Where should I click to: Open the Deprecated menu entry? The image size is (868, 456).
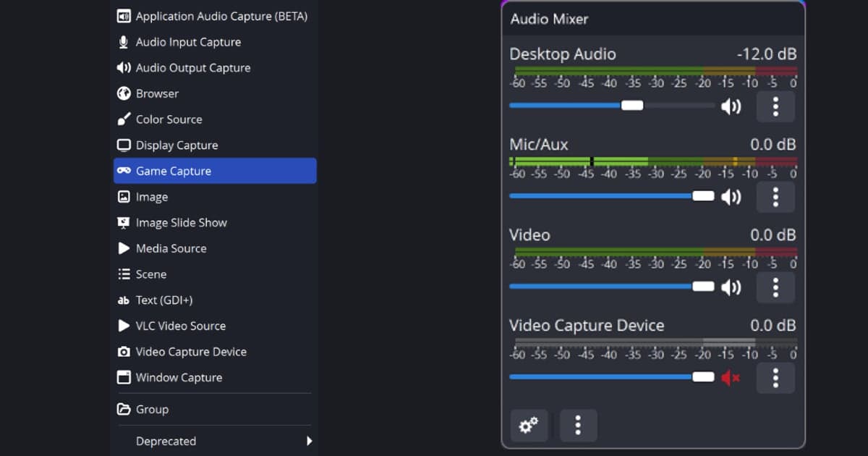pos(215,441)
